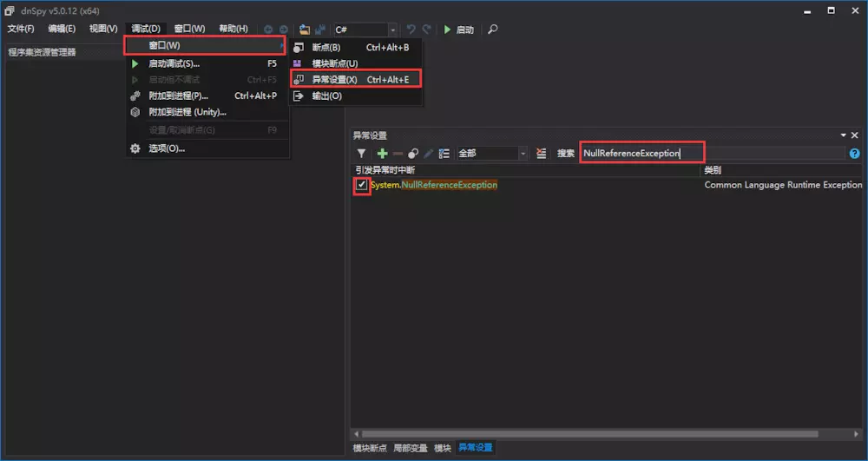The height and width of the screenshot is (461, 868).
Task: Click the scrollbar left arrow in exception list
Action: [x=357, y=434]
